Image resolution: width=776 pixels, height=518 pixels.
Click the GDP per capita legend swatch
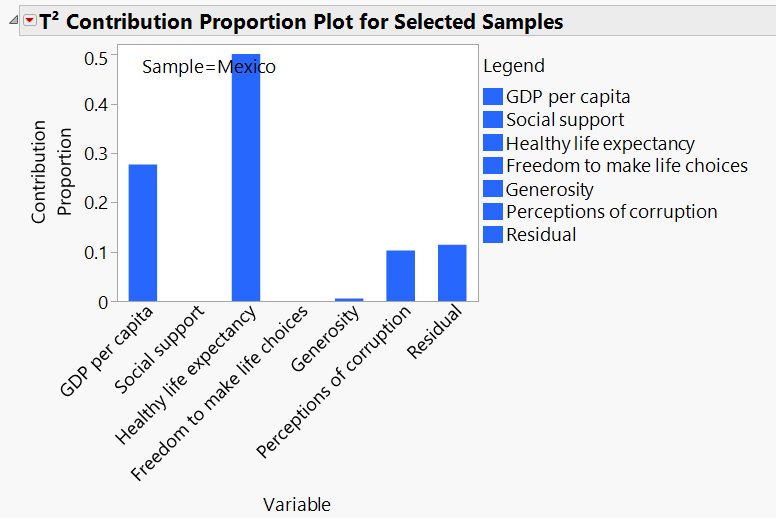pos(492,97)
